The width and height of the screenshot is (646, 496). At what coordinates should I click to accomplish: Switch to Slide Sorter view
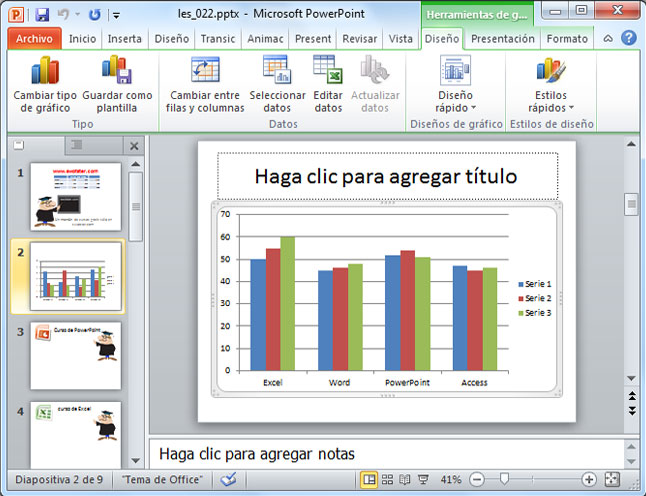[387, 480]
